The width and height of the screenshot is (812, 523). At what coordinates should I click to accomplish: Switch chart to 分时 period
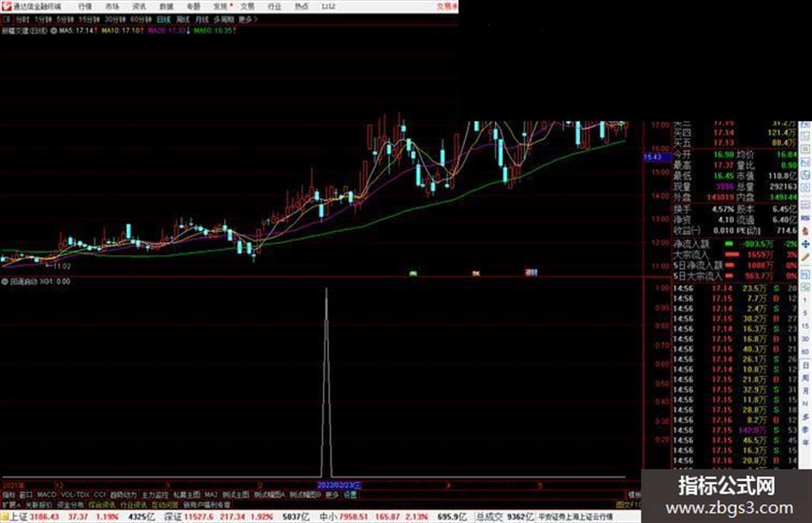click(21, 19)
